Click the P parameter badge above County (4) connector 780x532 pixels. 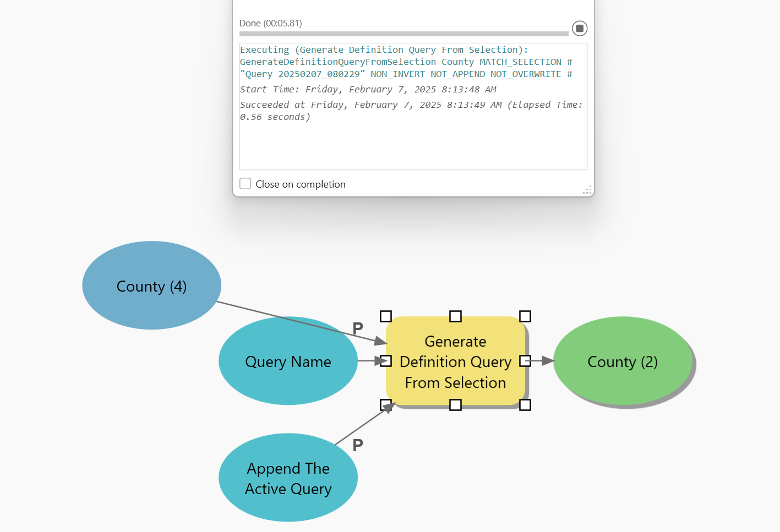[x=358, y=327]
